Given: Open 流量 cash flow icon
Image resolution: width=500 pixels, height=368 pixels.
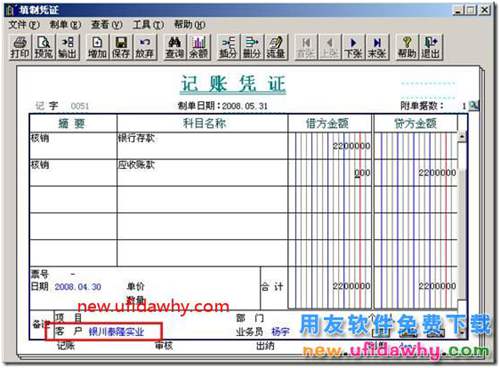Looking at the screenshot, I should point(276,47).
